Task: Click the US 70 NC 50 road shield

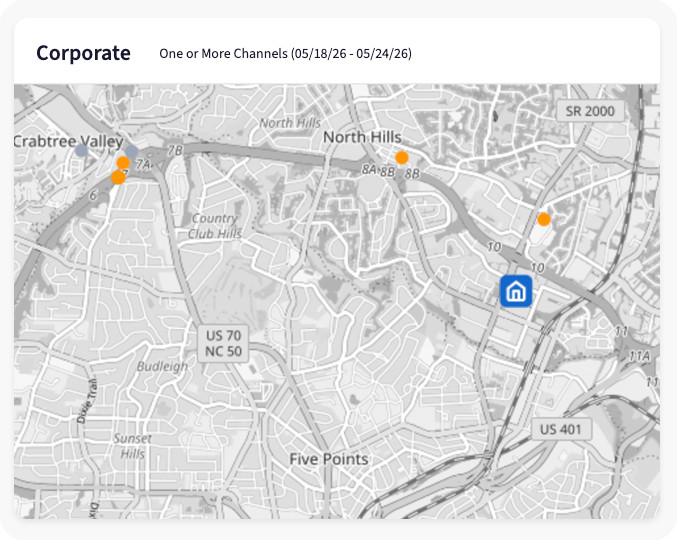Action: click(223, 344)
